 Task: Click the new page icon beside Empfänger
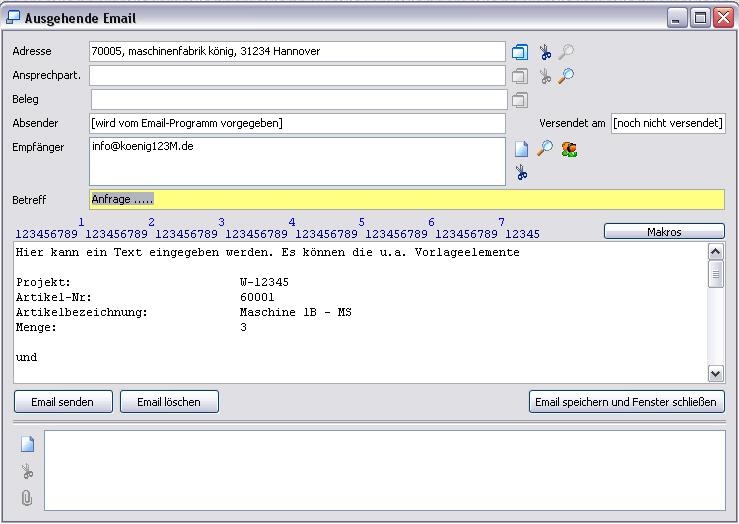coord(521,149)
